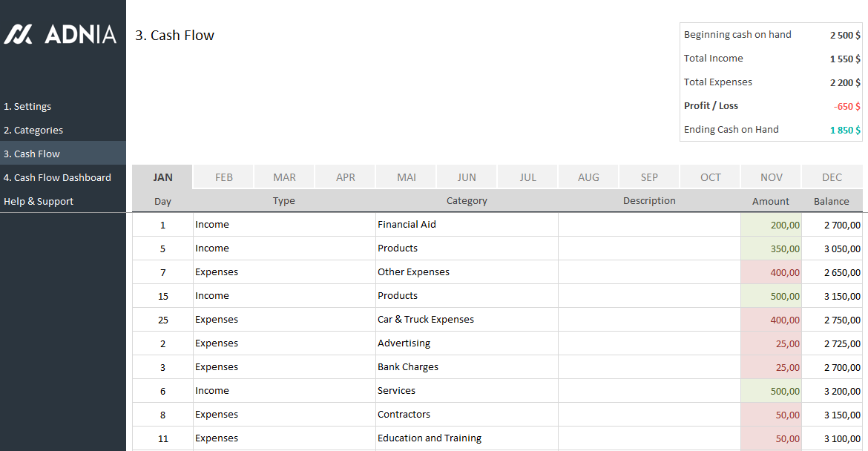Select the Education and Training category cell
The height and width of the screenshot is (451, 868).
tap(467, 438)
